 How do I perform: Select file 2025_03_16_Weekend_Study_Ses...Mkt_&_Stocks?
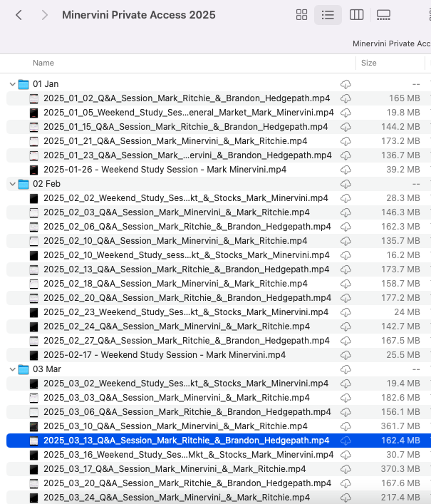pyautogui.click(x=189, y=455)
